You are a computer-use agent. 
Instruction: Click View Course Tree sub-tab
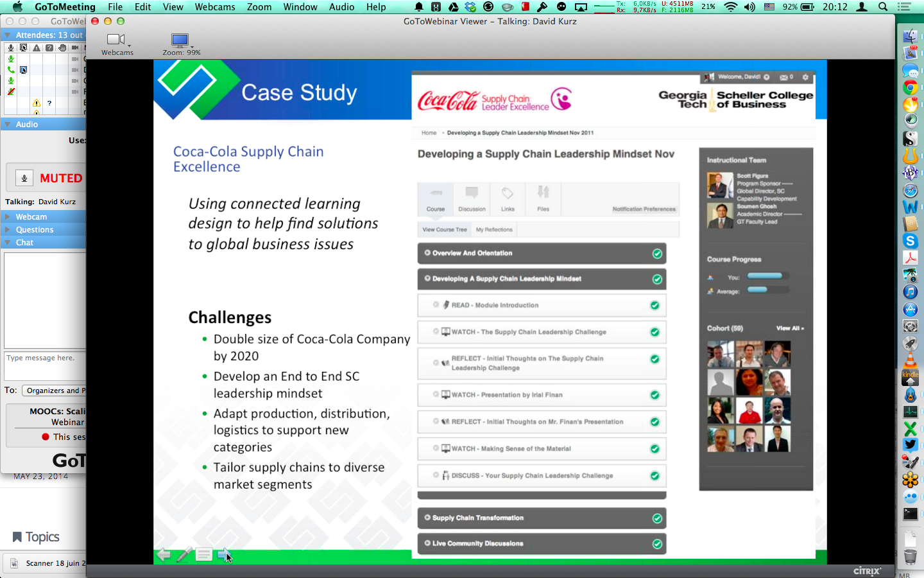click(445, 230)
